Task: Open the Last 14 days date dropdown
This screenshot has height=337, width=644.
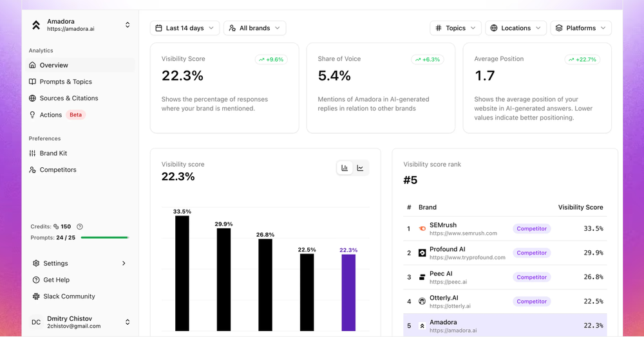Action: click(185, 28)
